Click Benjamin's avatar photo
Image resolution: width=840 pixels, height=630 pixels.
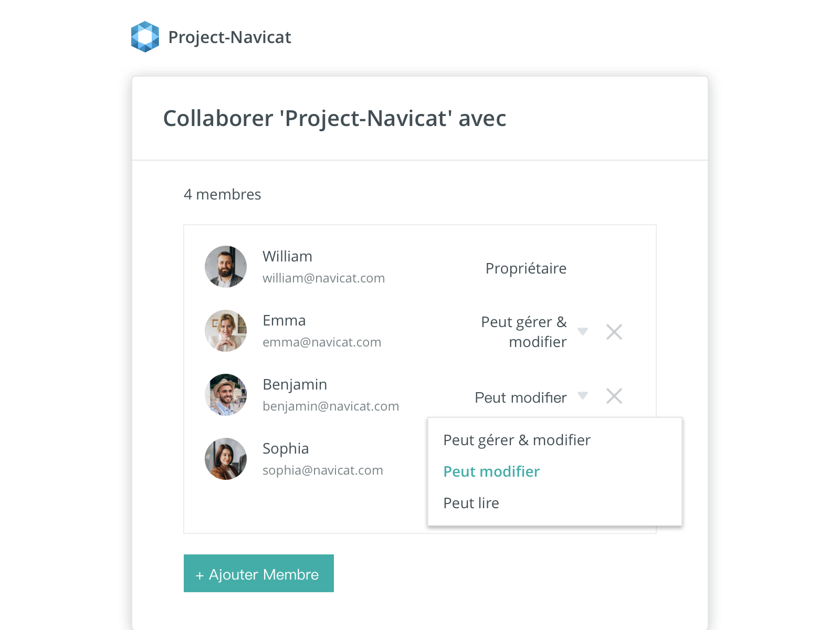pos(226,395)
